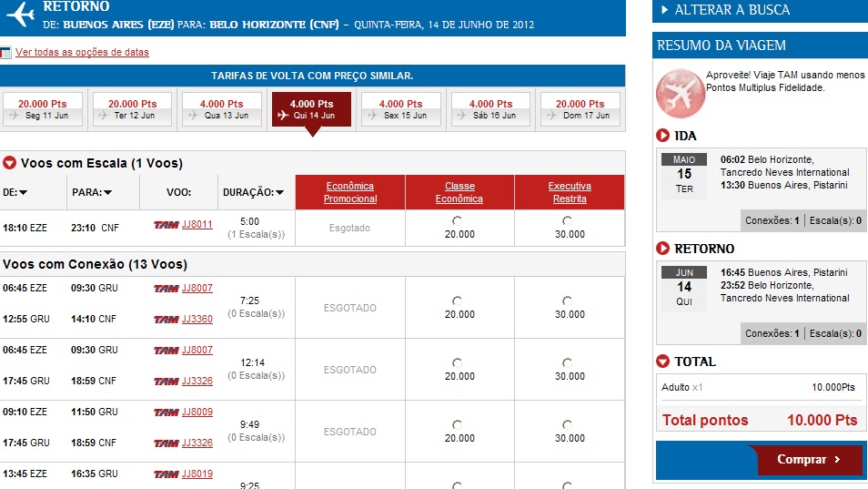Click TAM logo next to JJ8009

(x=167, y=413)
